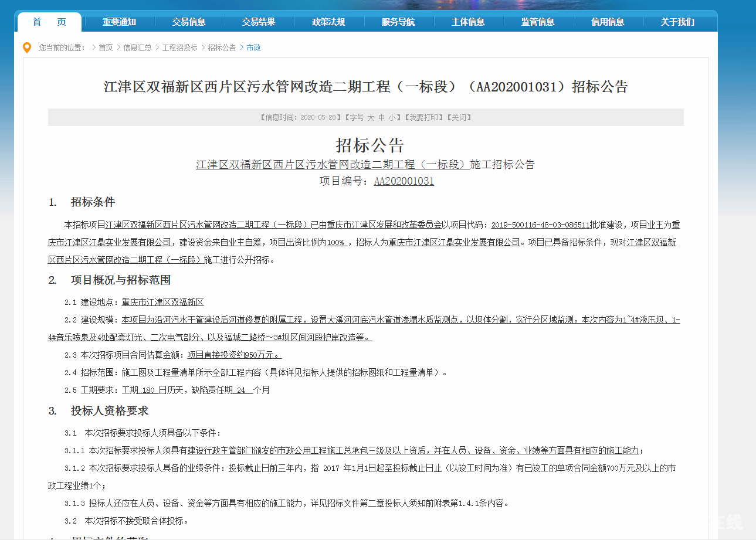This screenshot has height=540, width=756.
Task: Go to 信息汇总 in the breadcrumb
Action: pos(137,47)
